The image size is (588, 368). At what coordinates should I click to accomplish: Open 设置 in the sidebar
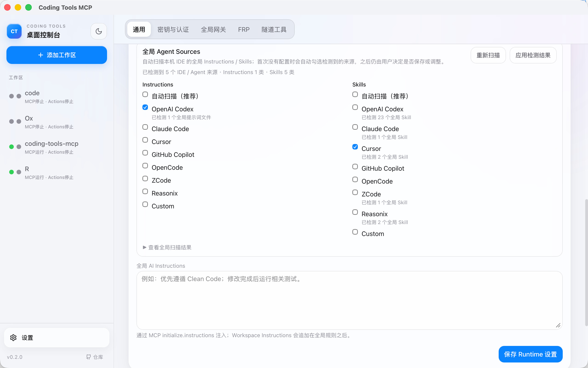point(57,338)
